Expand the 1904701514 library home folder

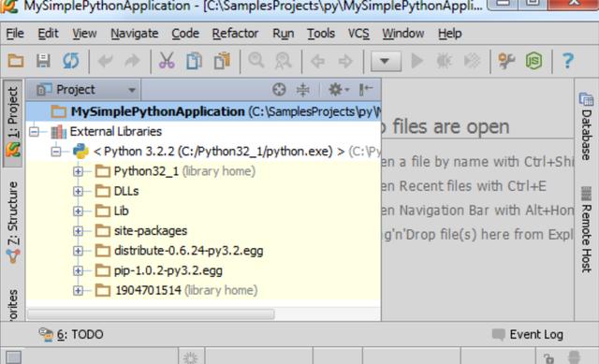78,291
